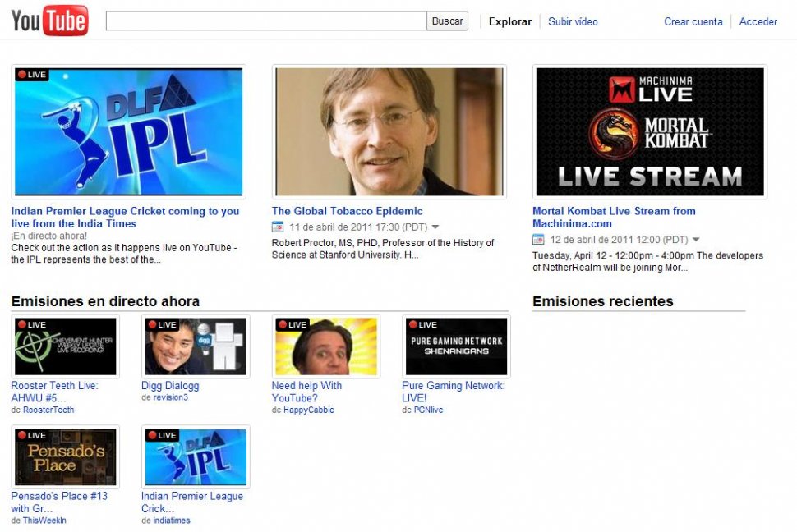
Task: Open the large DLF IPL live thumbnail
Action: point(128,131)
